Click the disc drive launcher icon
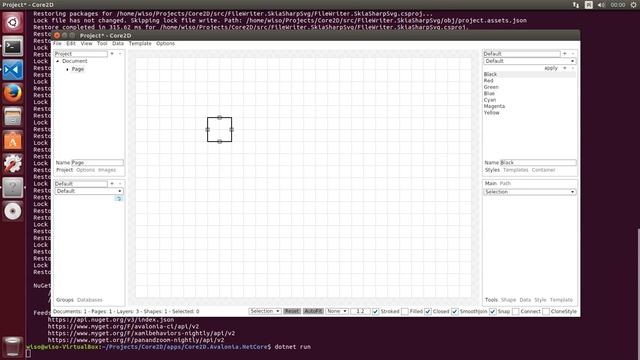The height and width of the screenshot is (360, 640). pyautogui.click(x=13, y=211)
